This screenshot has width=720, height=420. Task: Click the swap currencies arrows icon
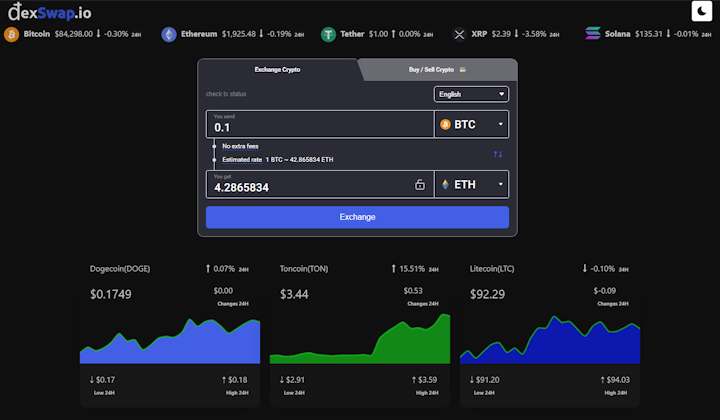[x=498, y=154]
